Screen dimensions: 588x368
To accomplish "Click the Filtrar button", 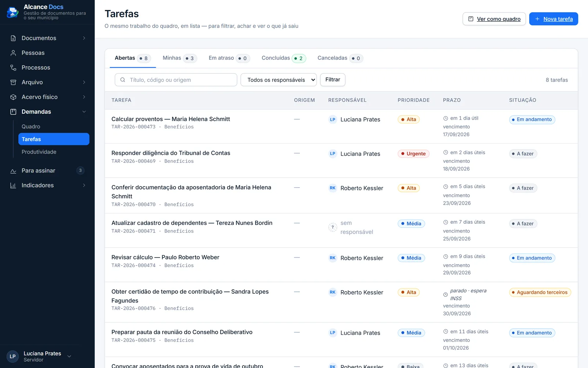I will click(x=333, y=80).
